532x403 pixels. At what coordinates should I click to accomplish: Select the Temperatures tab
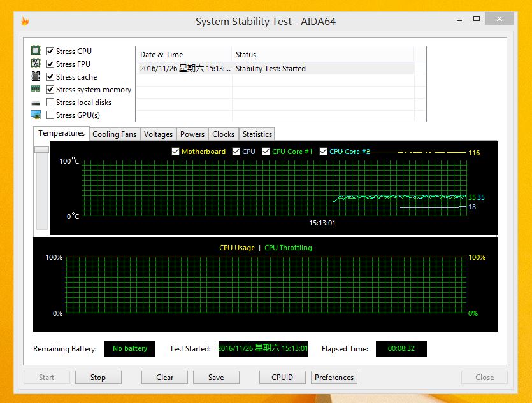(61, 133)
